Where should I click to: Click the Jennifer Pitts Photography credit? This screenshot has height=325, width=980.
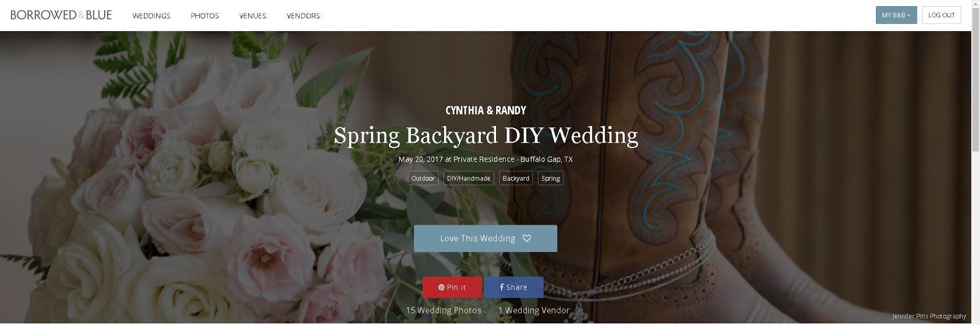929,316
